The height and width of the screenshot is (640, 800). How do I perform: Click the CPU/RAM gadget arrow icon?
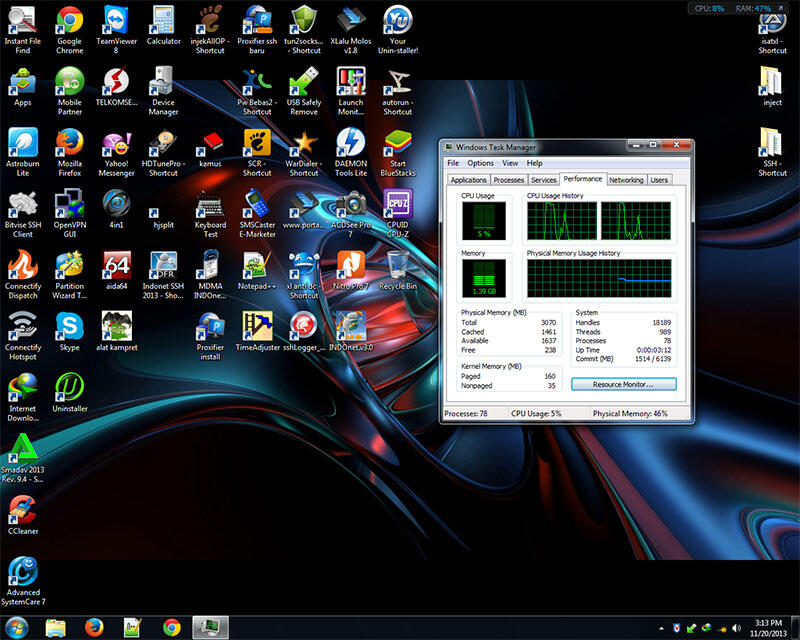click(x=781, y=8)
